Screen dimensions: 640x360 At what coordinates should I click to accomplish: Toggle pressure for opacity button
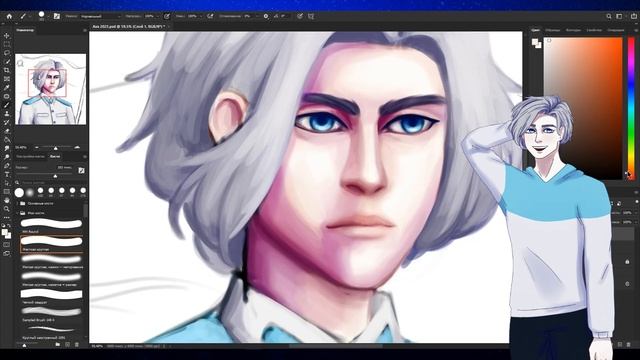click(167, 16)
